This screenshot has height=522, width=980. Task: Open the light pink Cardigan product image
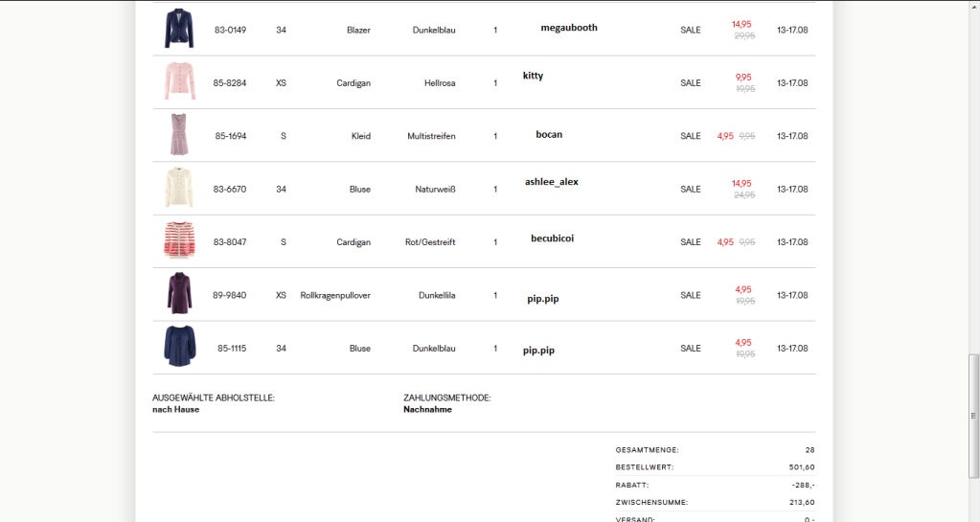(x=178, y=81)
